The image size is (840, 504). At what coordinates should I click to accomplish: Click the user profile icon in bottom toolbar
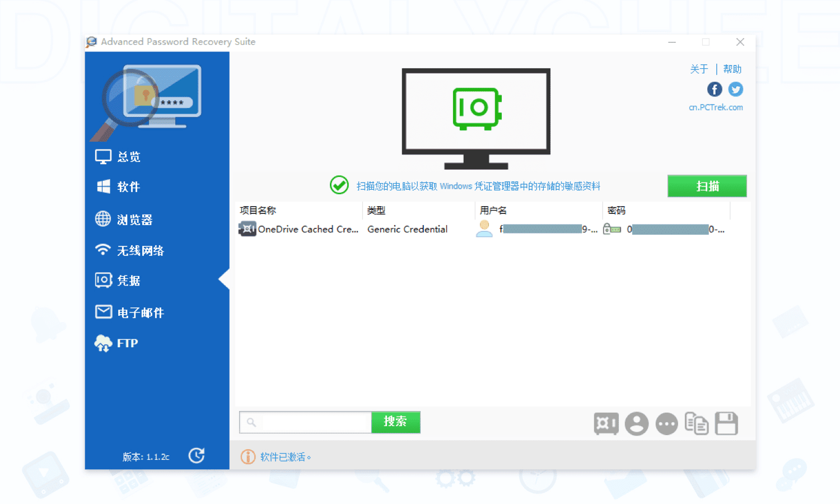click(x=637, y=423)
